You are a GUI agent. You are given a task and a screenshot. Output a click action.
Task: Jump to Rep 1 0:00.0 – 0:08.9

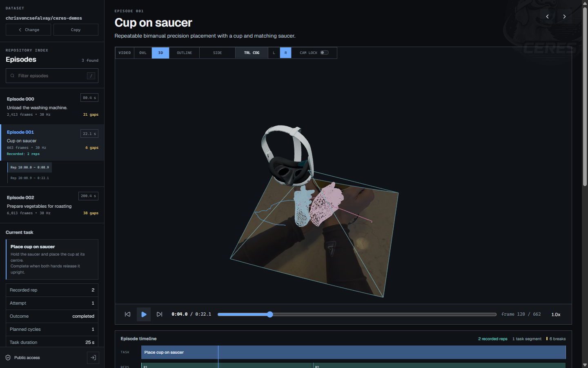point(29,167)
